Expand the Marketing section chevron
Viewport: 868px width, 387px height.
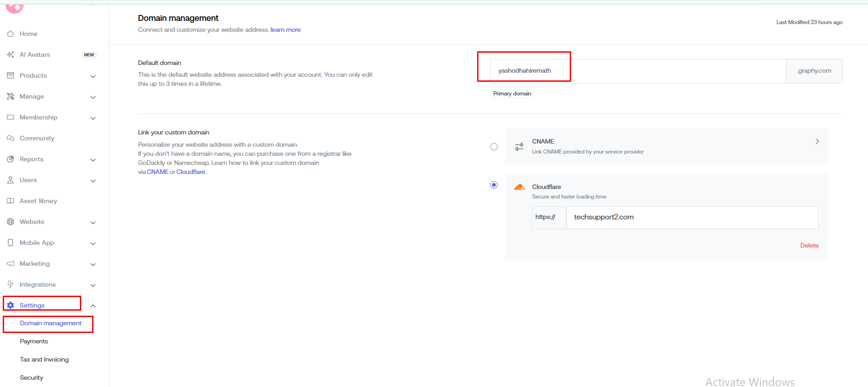pyautogui.click(x=93, y=264)
